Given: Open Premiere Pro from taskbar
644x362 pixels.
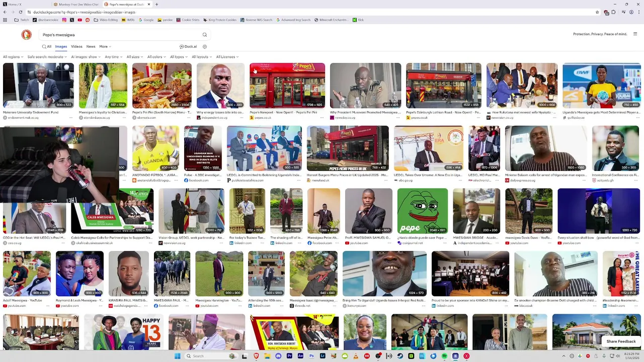Looking at the screenshot, I should pos(289,356).
